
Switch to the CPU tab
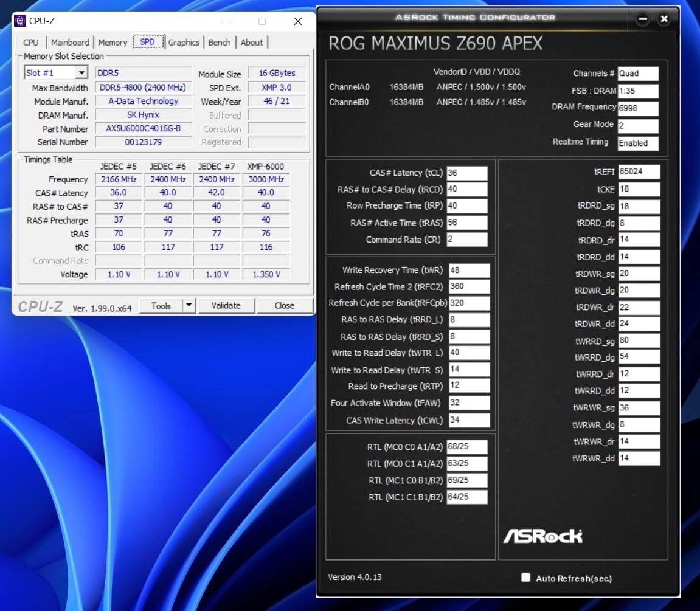pyautogui.click(x=31, y=43)
